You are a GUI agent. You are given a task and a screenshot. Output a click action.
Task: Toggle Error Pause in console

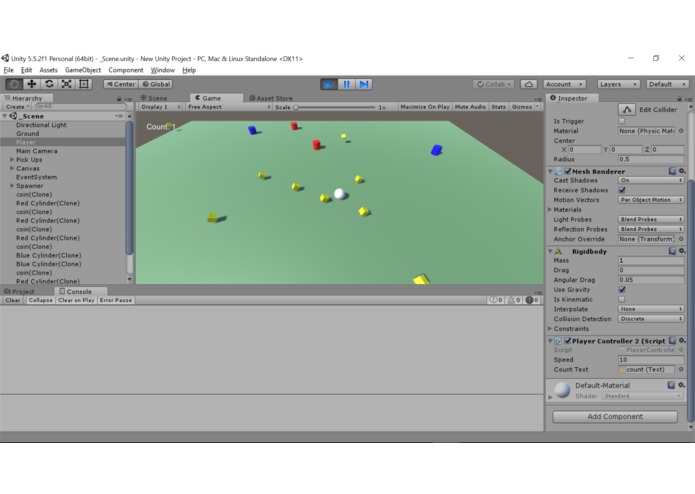[x=116, y=300]
